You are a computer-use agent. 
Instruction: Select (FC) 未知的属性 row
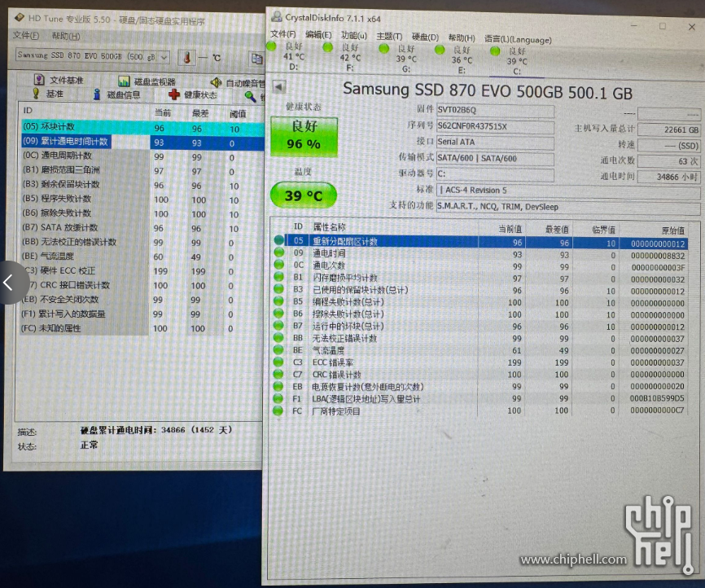(x=143, y=328)
